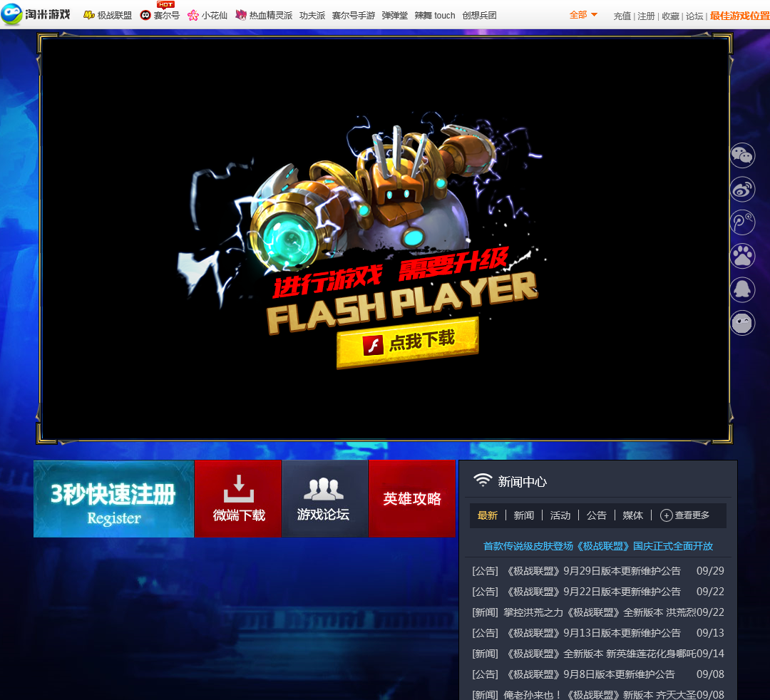Open 9月13日版本更新维护公告
Screen dimensions: 770x700
(x=594, y=633)
